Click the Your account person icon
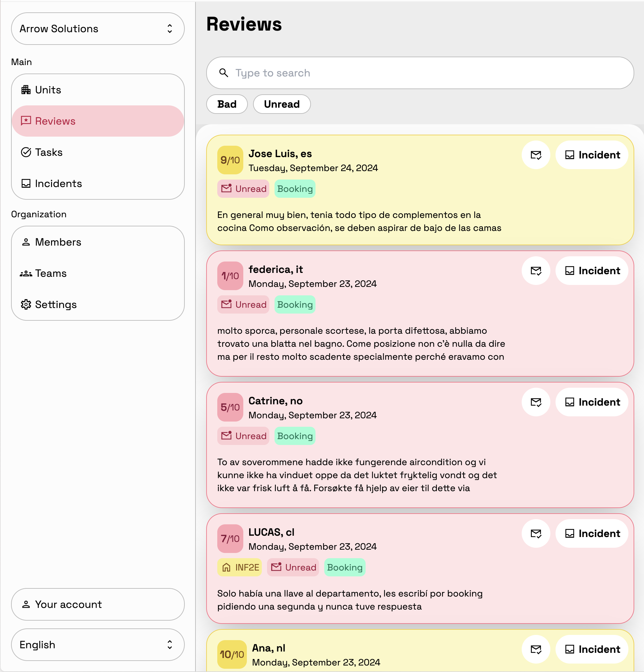 tap(26, 604)
